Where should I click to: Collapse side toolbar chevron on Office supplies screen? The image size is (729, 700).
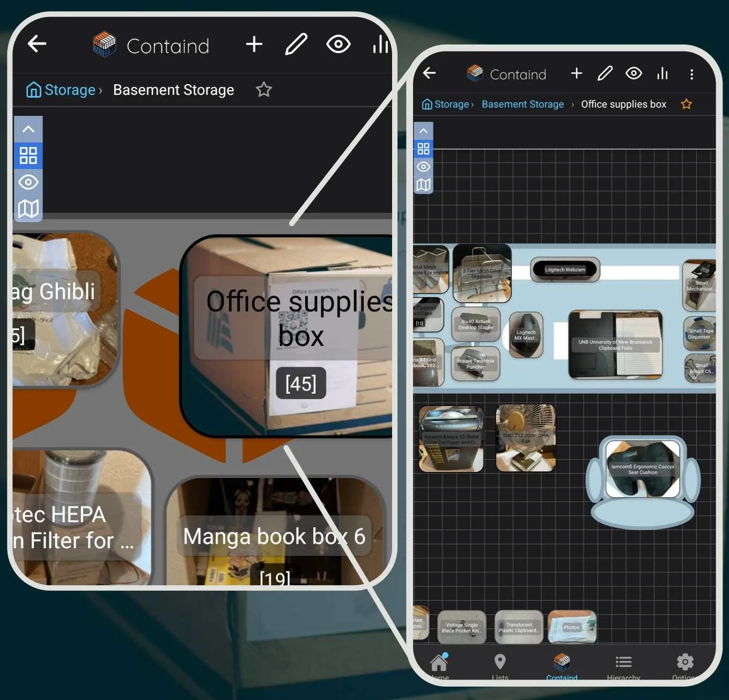tap(423, 131)
